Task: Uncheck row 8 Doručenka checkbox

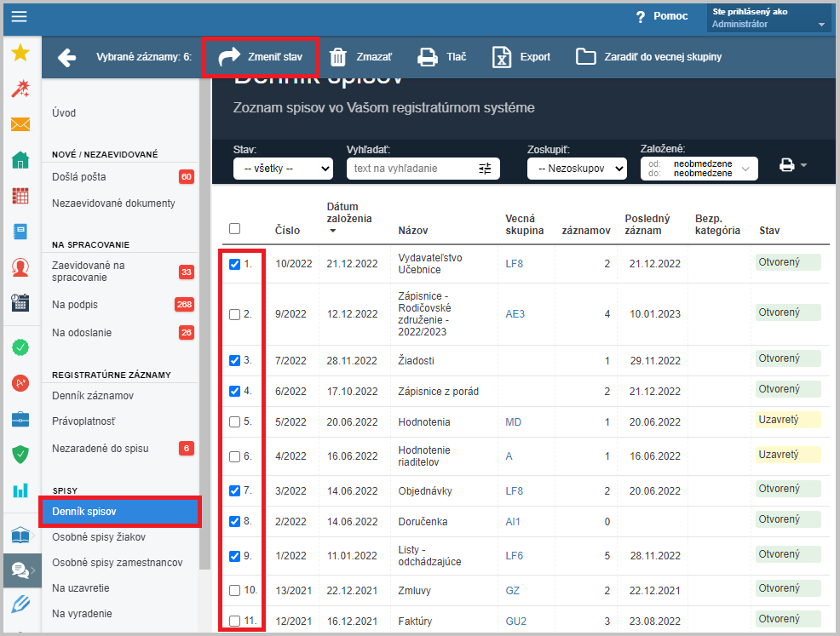Action: pyautogui.click(x=234, y=521)
